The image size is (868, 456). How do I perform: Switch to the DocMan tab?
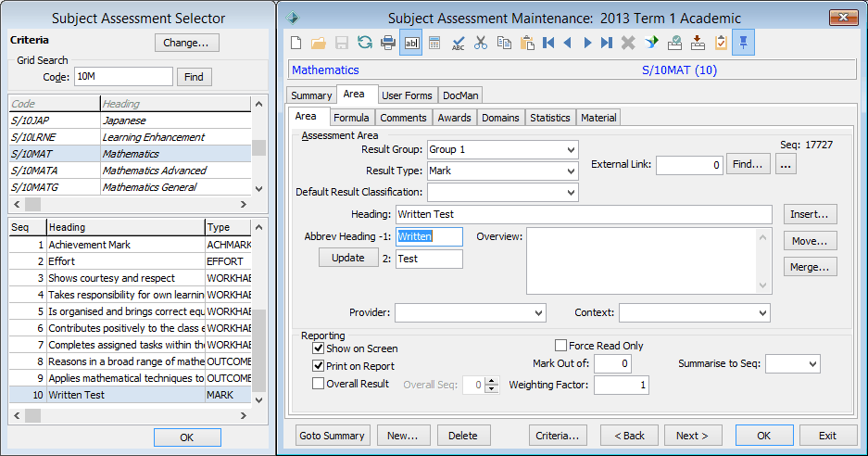click(460, 95)
